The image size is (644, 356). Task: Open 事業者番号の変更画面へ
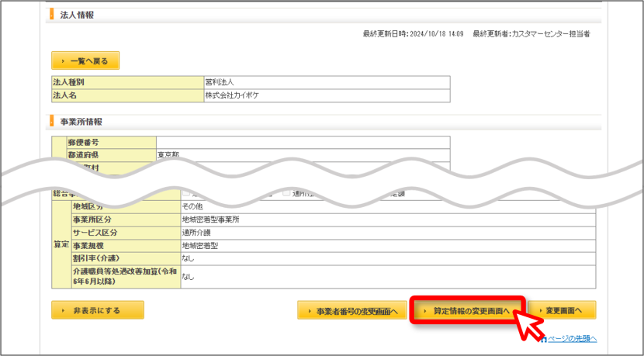click(x=352, y=311)
